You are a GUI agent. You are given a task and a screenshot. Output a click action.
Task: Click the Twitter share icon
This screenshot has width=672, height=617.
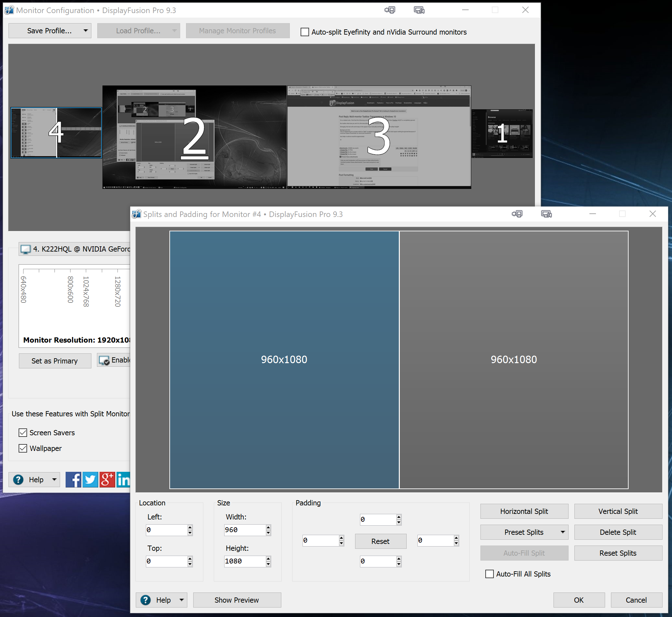(90, 480)
